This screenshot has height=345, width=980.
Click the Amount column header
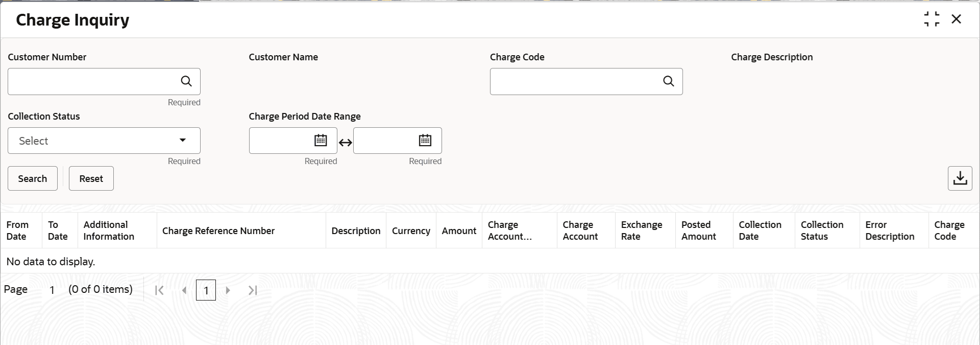coord(459,231)
